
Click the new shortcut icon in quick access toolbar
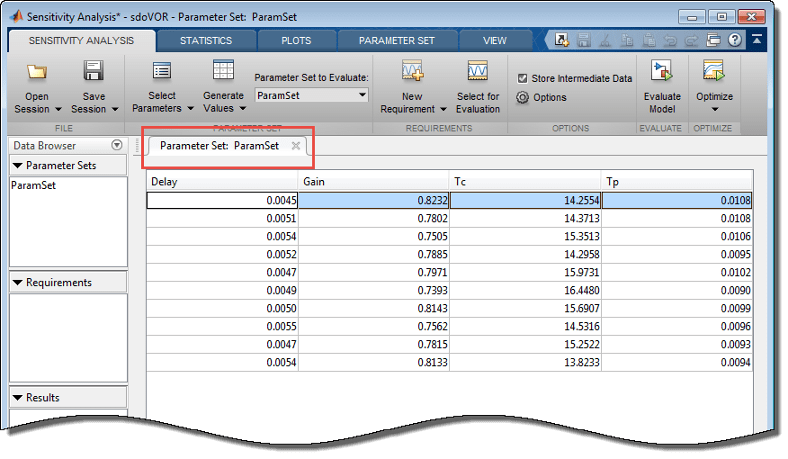pos(561,40)
